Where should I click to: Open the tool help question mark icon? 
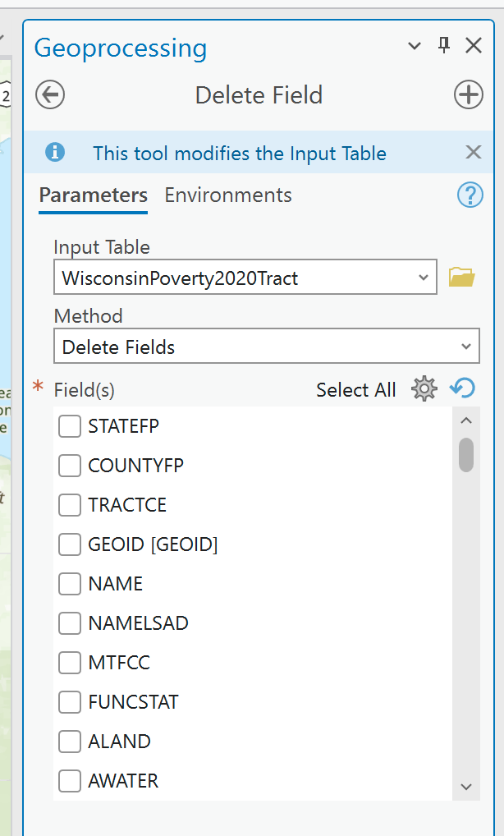469,195
